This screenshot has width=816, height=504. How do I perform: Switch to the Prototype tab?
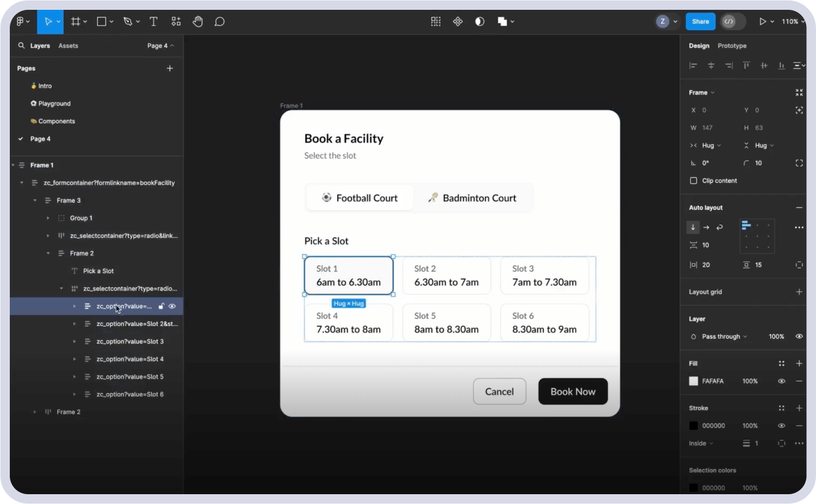coord(732,46)
